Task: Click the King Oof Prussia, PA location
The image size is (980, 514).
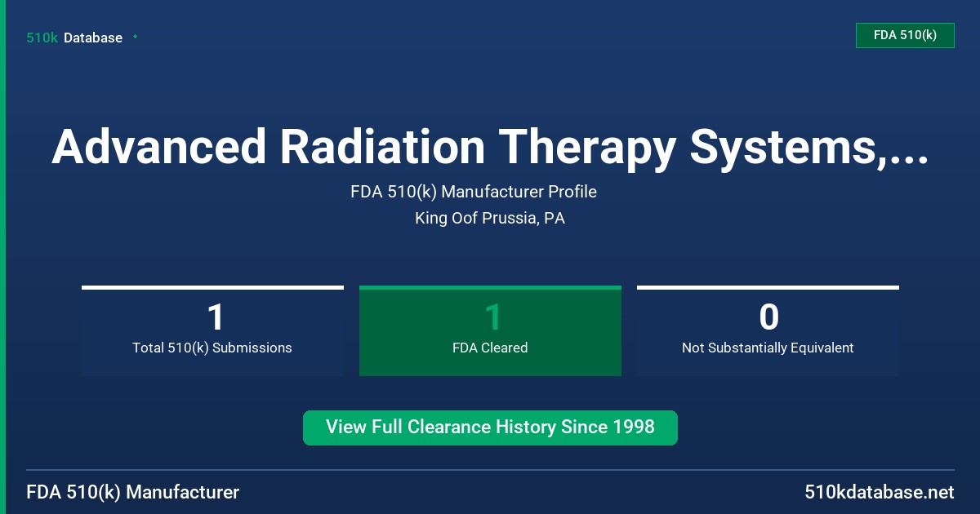Action: coord(490,218)
